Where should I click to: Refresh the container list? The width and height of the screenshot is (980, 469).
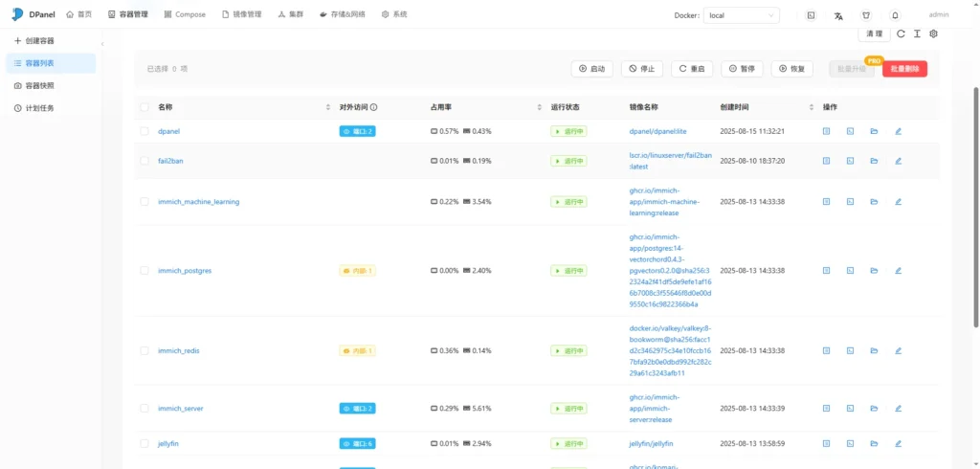pyautogui.click(x=901, y=33)
